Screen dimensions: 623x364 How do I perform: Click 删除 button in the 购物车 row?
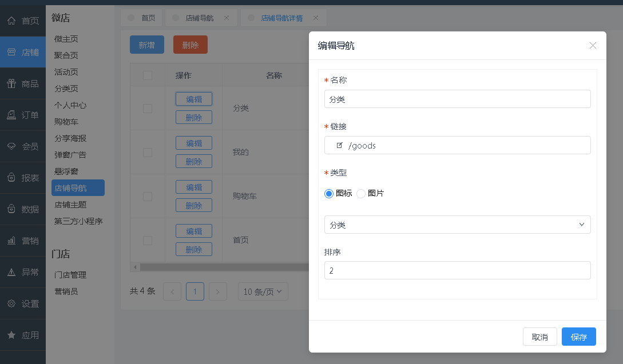(x=194, y=206)
